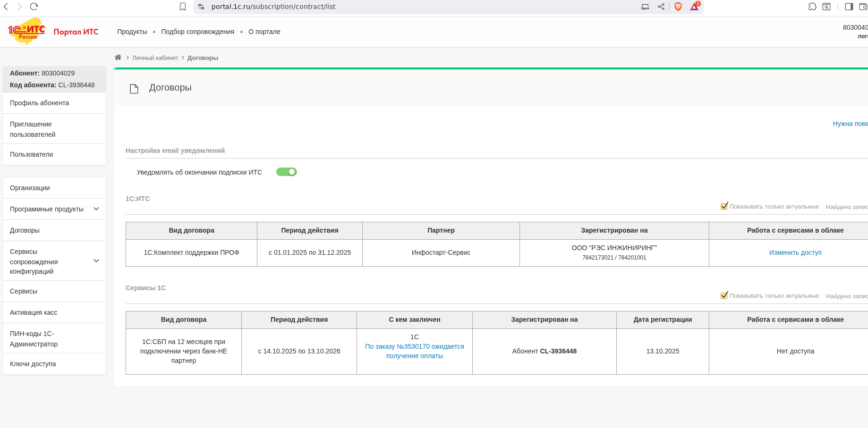Disable ИТС subscription end notification toggle

pos(287,172)
